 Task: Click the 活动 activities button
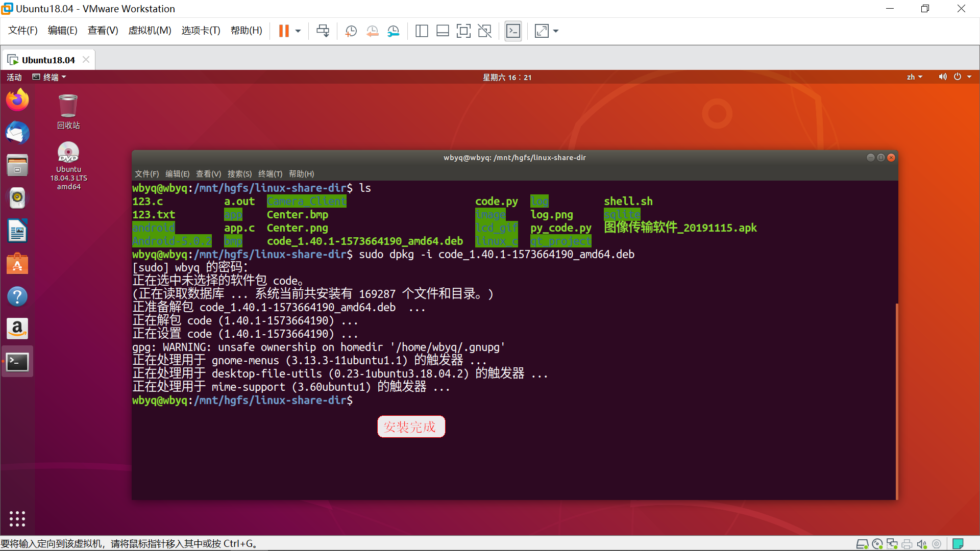click(14, 77)
